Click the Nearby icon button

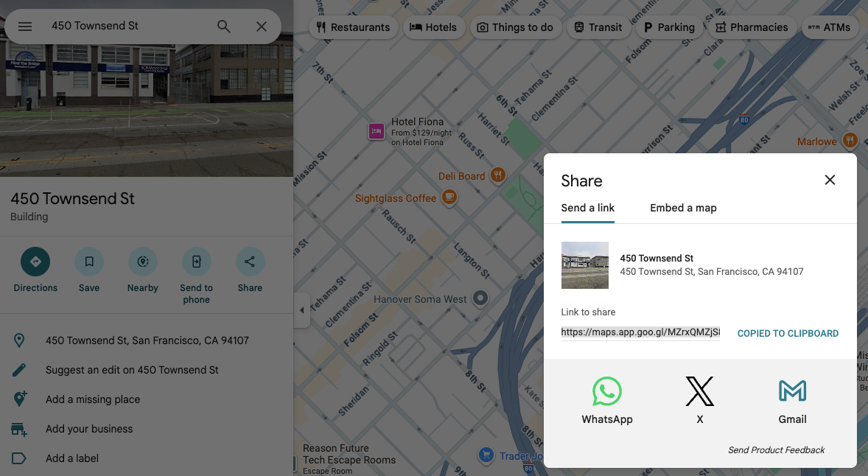coord(143,262)
